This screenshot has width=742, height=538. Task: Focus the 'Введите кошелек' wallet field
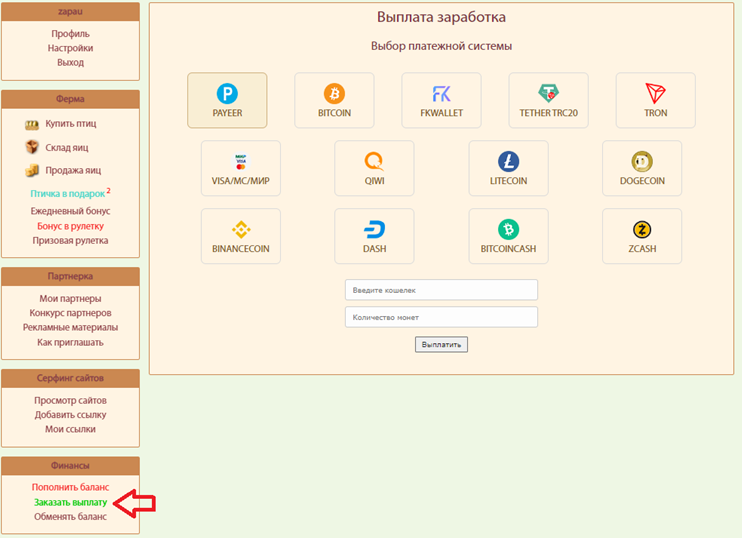click(x=442, y=290)
